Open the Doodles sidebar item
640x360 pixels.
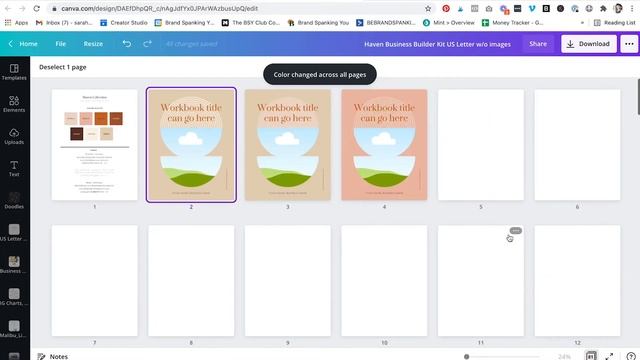14,200
